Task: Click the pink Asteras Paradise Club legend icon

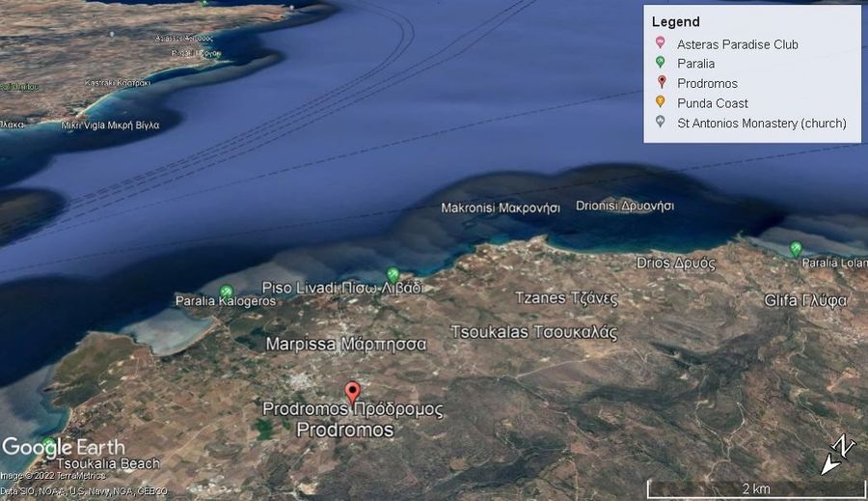Action: [x=660, y=43]
